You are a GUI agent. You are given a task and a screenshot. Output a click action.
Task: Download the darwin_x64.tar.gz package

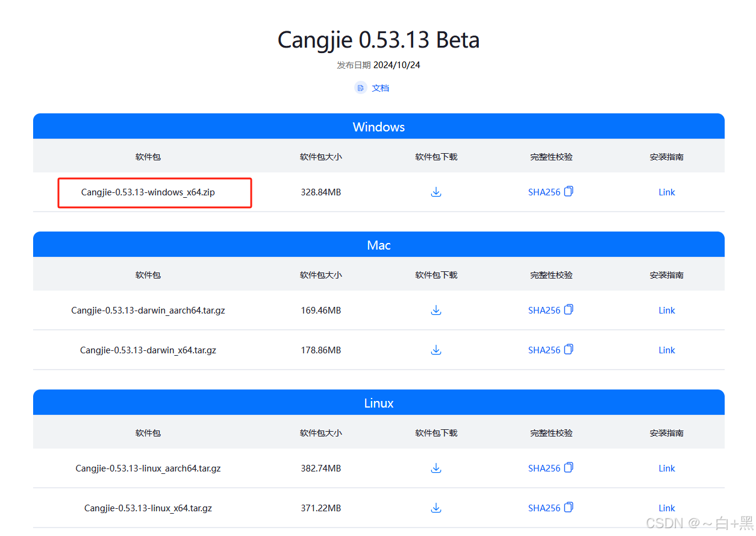(x=436, y=350)
